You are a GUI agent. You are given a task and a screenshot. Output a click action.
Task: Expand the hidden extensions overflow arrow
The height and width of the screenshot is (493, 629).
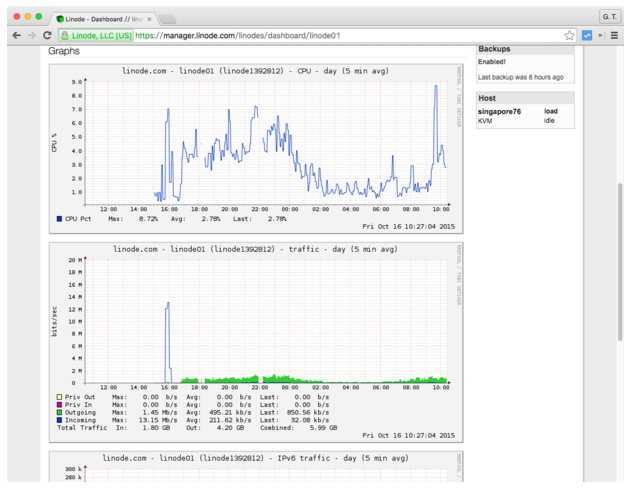(600, 35)
